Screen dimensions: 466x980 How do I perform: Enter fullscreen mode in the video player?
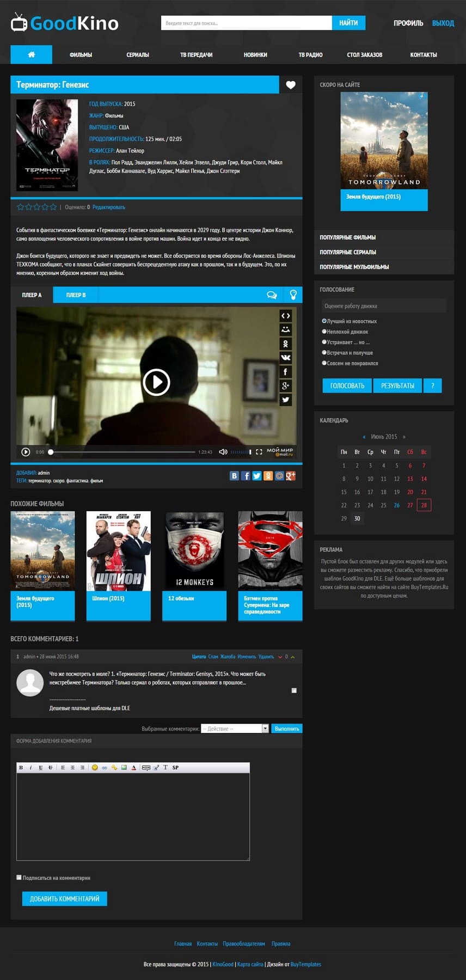click(259, 452)
